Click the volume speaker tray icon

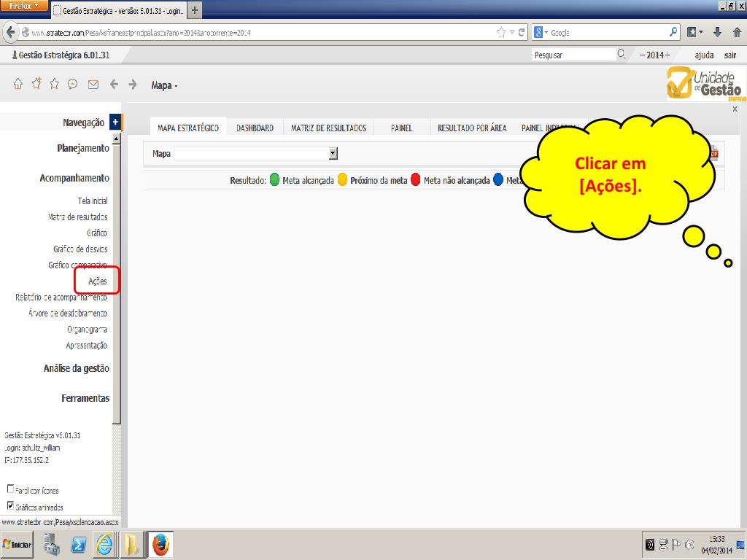coord(689,544)
